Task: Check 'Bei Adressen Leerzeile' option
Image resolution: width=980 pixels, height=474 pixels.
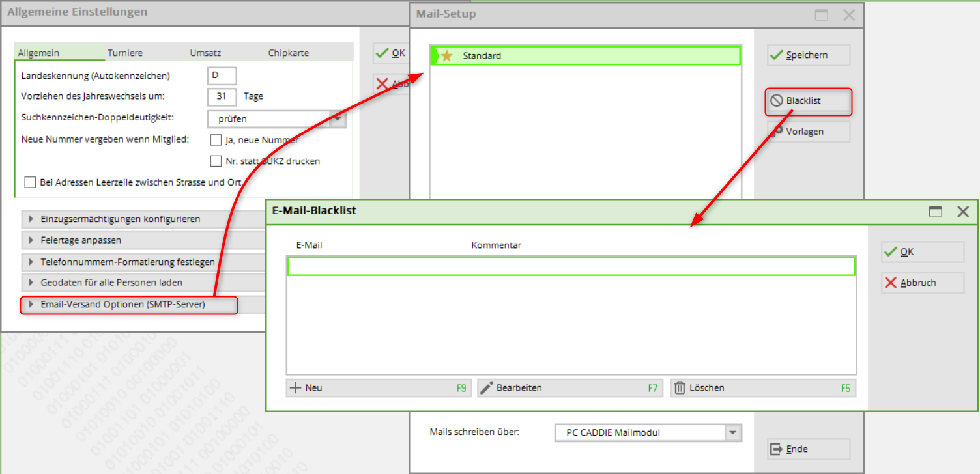Action: [30, 182]
